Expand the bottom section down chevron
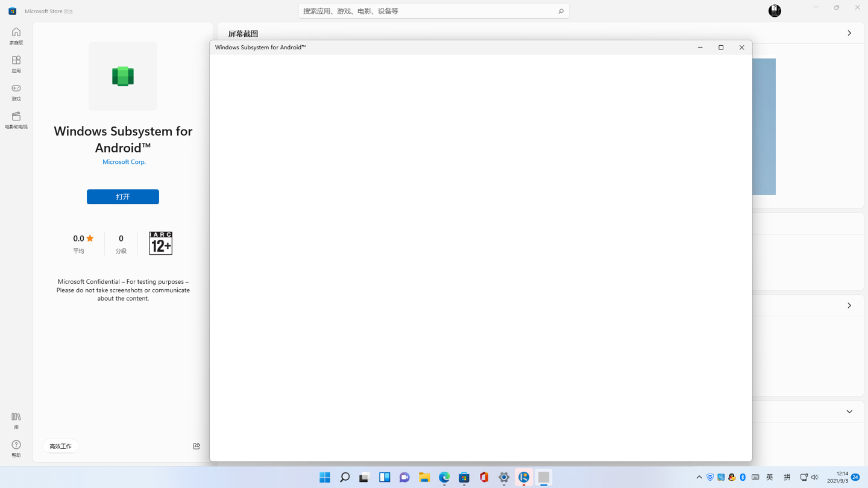The height and width of the screenshot is (488, 868). 849,411
